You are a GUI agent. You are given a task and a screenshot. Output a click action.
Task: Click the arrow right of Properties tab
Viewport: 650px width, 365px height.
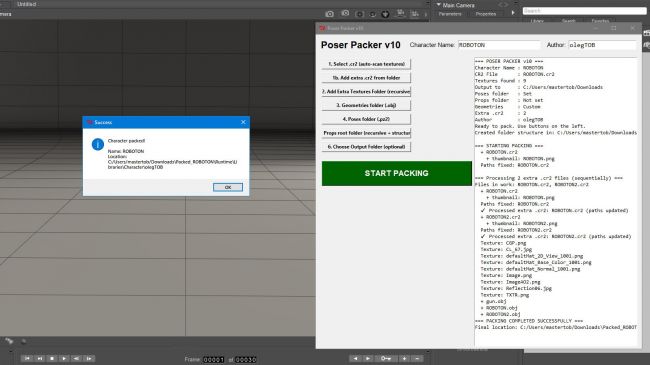pyautogui.click(x=513, y=13)
